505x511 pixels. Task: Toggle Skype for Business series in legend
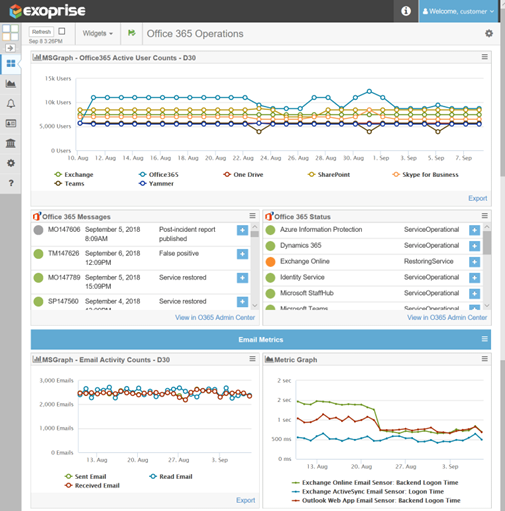click(x=425, y=175)
